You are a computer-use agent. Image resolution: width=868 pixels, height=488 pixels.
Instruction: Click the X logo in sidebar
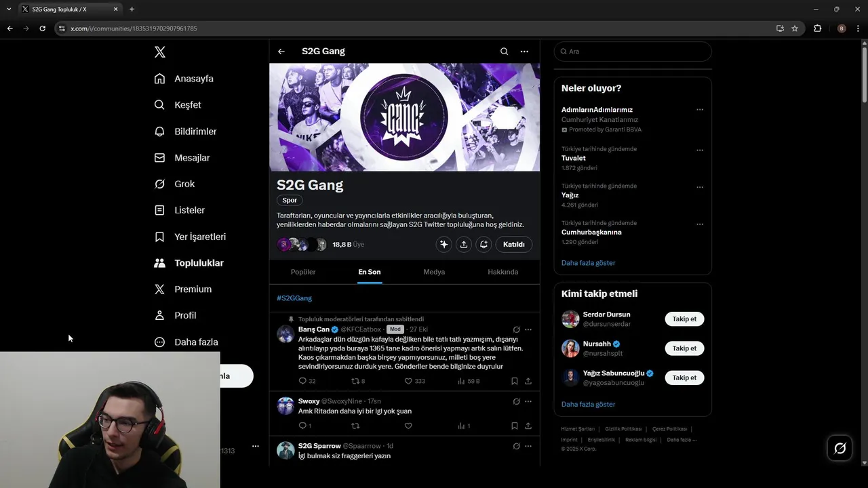point(160,52)
